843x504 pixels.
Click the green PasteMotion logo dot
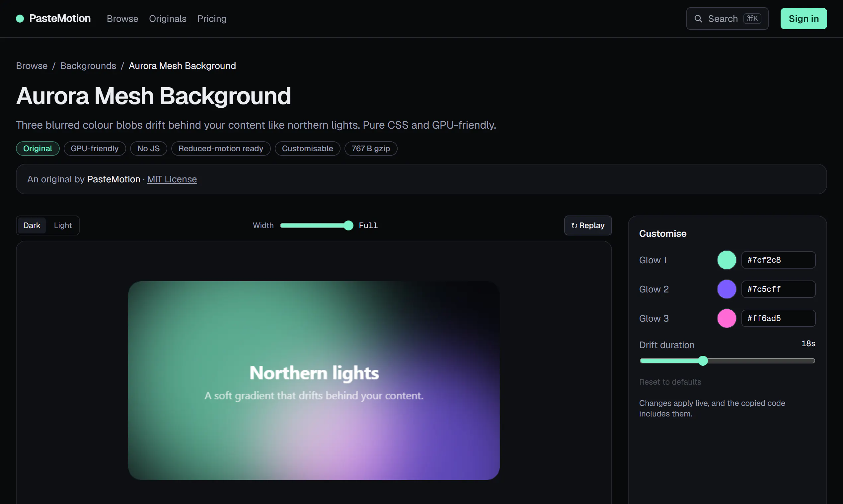point(20,18)
